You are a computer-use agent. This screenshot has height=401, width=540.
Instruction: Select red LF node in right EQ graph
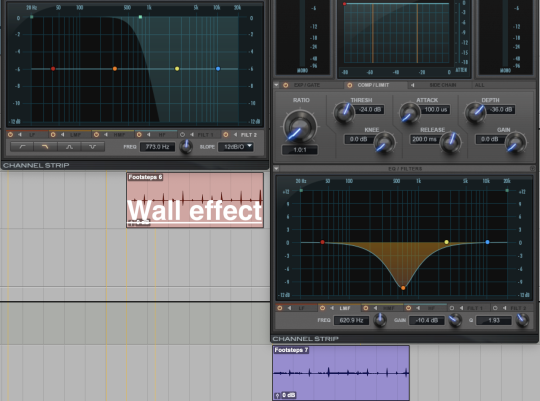pyautogui.click(x=322, y=242)
